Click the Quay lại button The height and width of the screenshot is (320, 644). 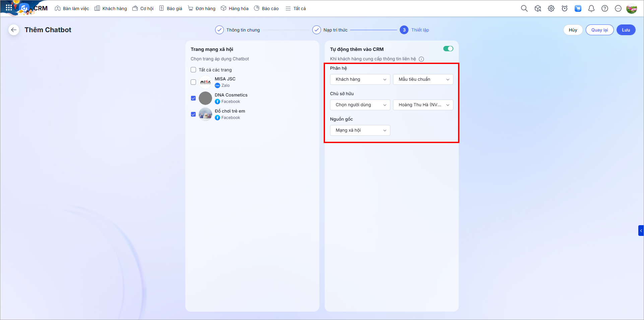(599, 30)
